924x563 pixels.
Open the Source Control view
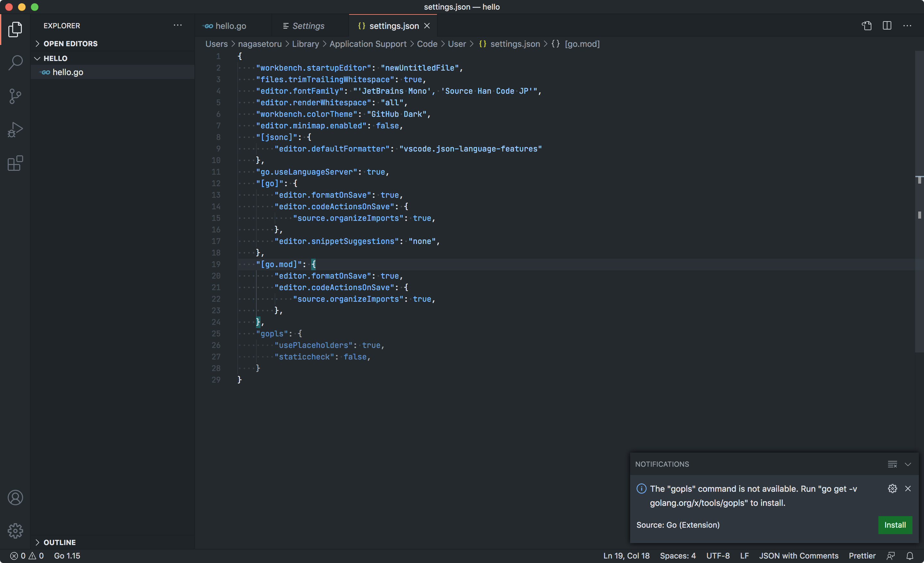[x=15, y=96]
